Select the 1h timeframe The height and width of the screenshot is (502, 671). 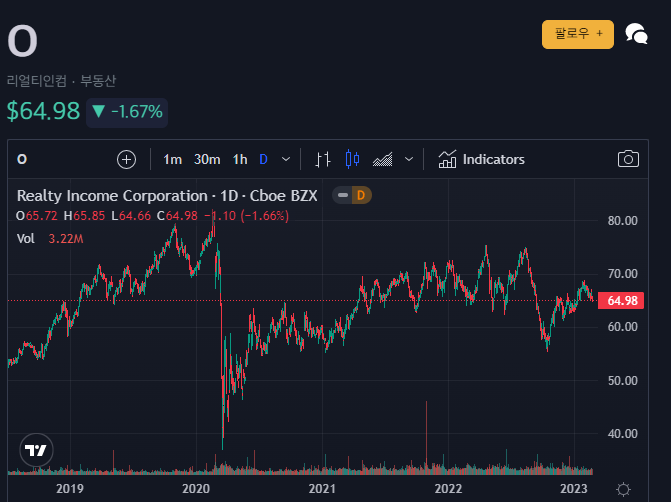(x=240, y=160)
